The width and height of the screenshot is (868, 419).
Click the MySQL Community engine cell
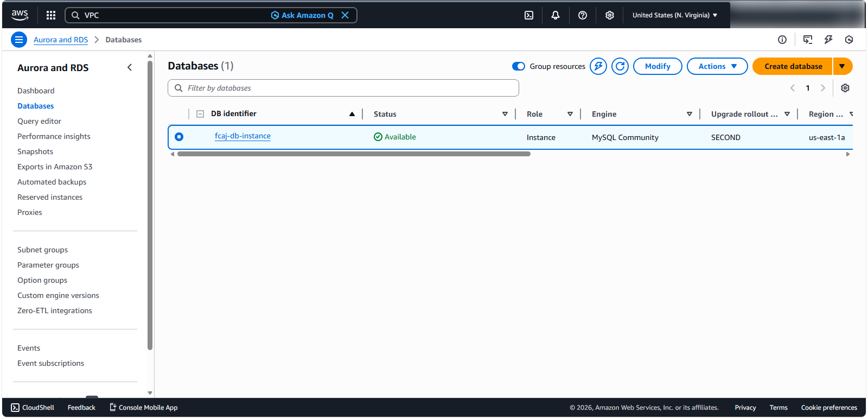coord(625,137)
